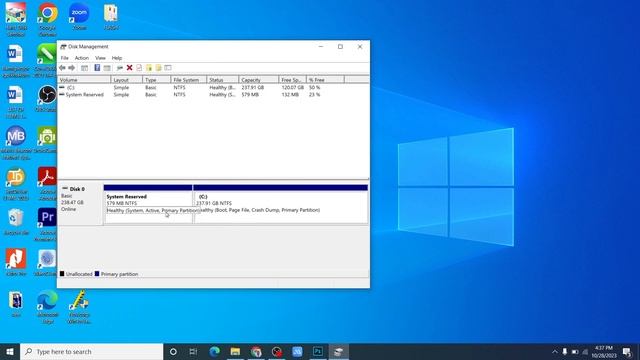Viewport: 640px width, 360px height.
Task: Select the Disk 0 label box
Action: point(80,204)
